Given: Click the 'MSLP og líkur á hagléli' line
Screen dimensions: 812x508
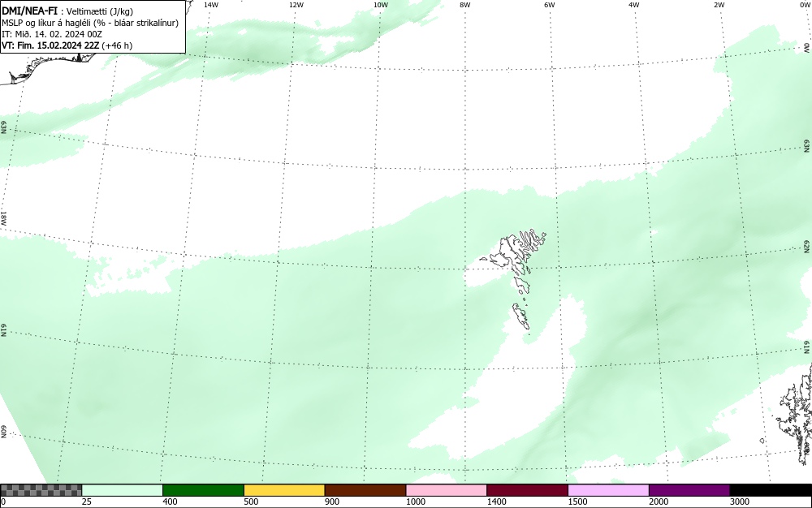Looking at the screenshot, I should tap(90, 23).
